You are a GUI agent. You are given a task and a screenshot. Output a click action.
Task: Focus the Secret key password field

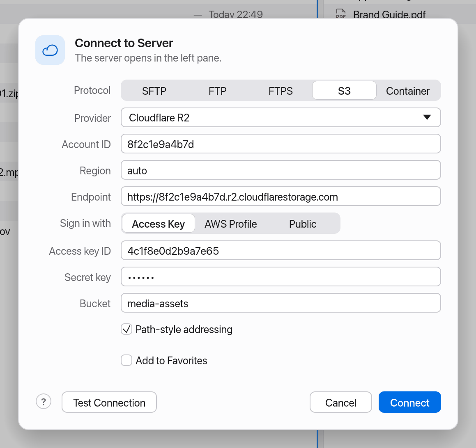(x=281, y=277)
